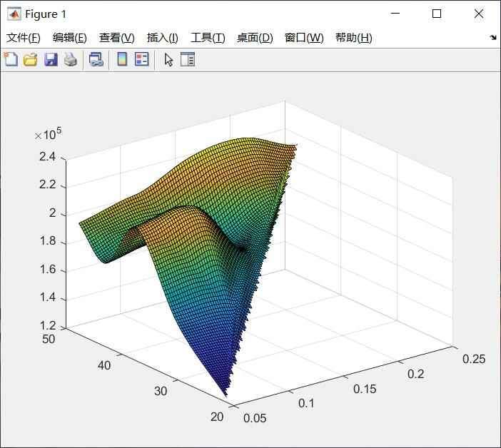
Task: Print the figure using the printer icon
Action: [70, 60]
